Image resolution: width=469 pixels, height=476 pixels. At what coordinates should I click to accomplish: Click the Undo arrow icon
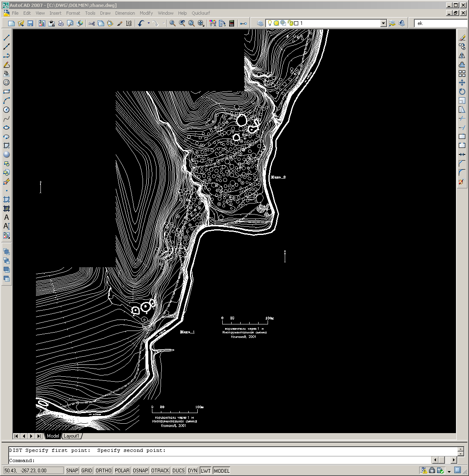click(141, 23)
